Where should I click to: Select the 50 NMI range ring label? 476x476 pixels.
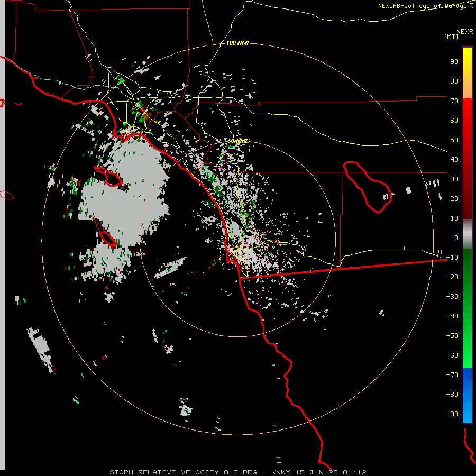(238, 141)
